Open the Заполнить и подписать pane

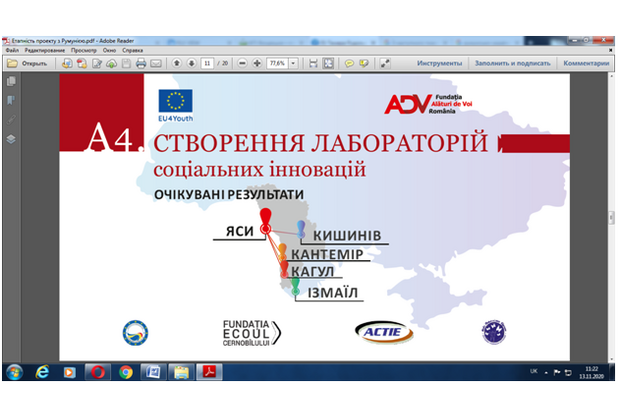[x=512, y=63]
